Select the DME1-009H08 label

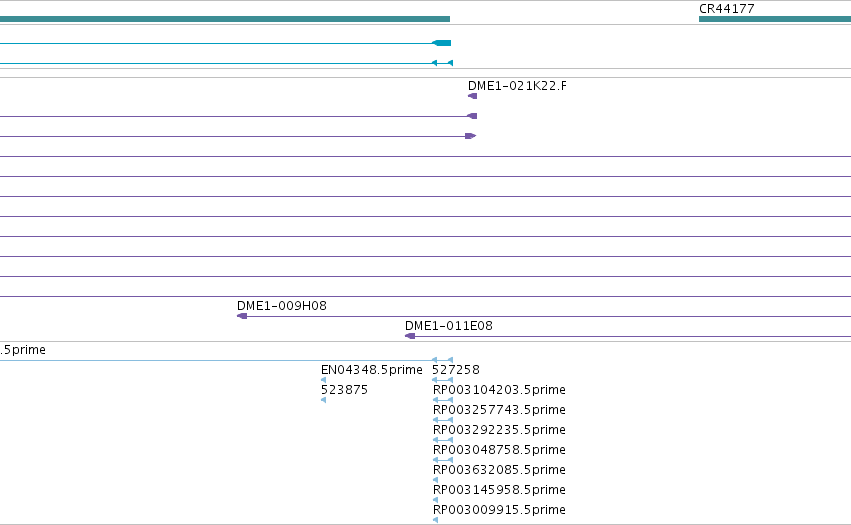point(282,306)
